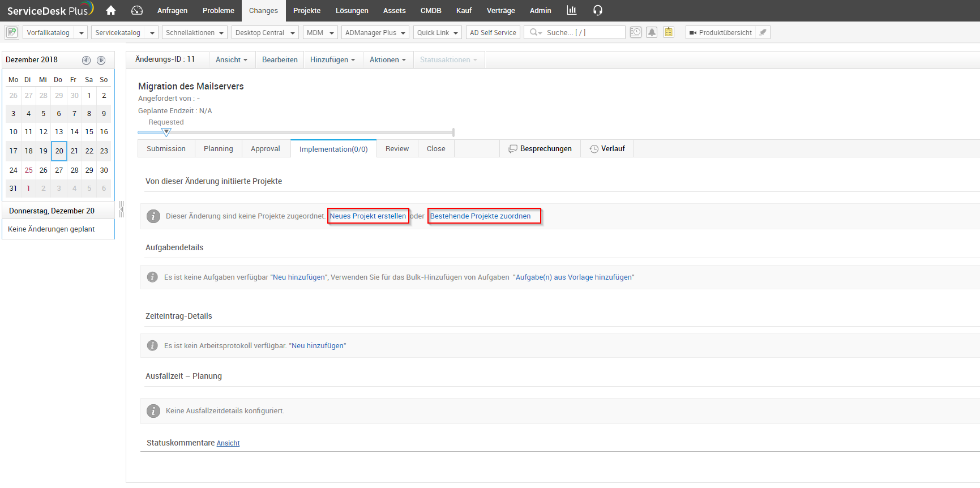This screenshot has width=980, height=488.
Task: Show next month in calendar
Action: [101, 60]
